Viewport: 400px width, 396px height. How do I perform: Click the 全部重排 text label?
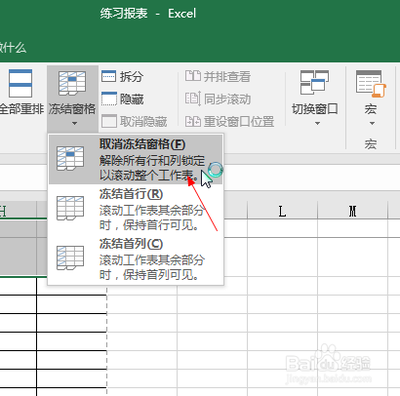coord(21,109)
